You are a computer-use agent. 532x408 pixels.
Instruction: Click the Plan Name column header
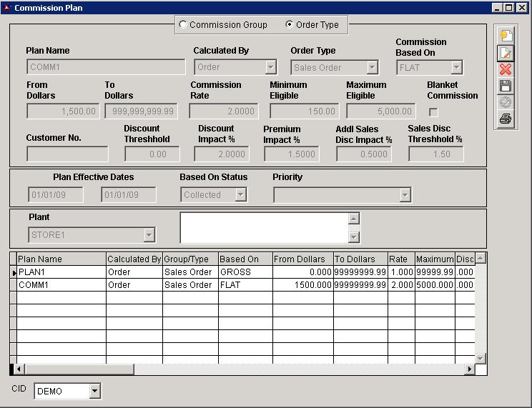[61, 259]
